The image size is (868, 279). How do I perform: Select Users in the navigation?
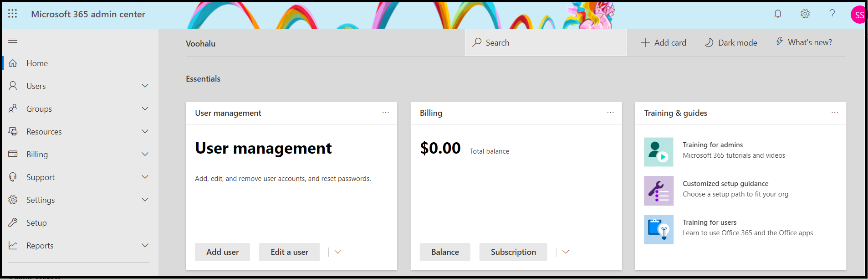(x=36, y=86)
